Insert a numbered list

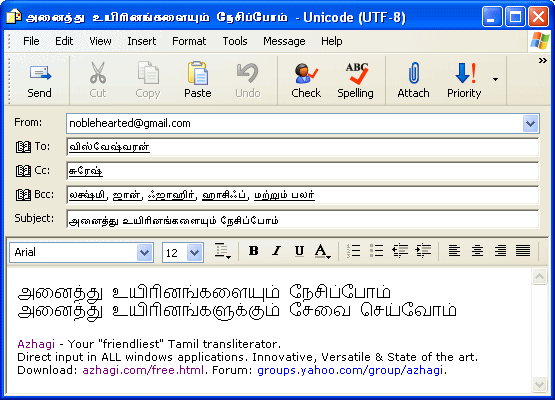coord(353,251)
